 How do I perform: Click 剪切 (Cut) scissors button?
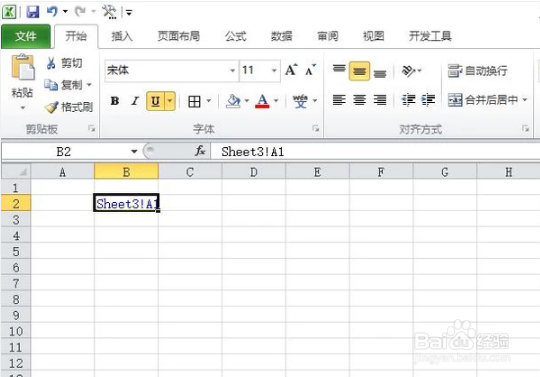[64, 63]
